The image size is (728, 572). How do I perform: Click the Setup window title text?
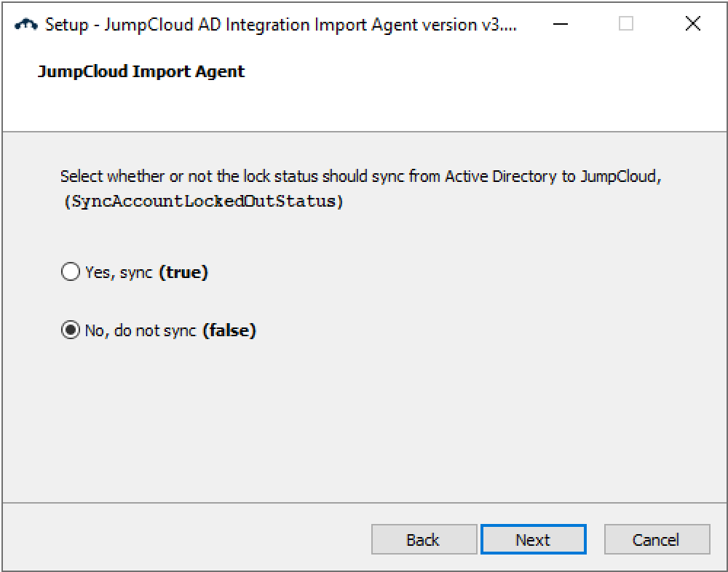click(280, 24)
